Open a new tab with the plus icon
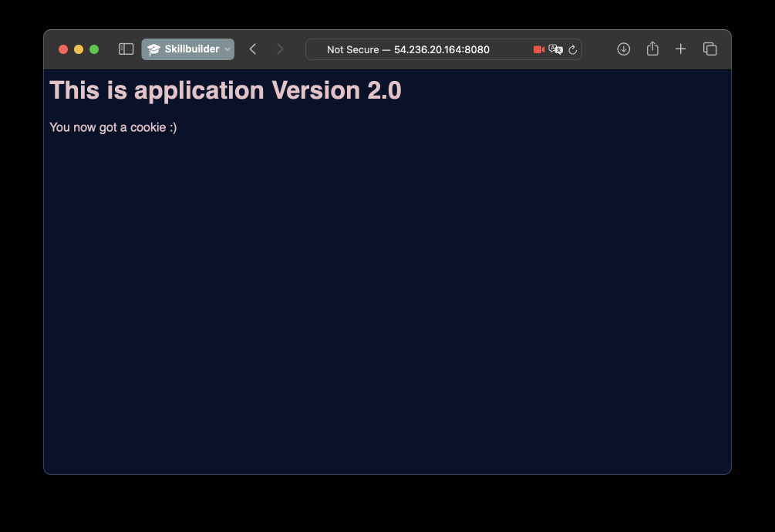Image resolution: width=775 pixels, height=532 pixels. 681,49
